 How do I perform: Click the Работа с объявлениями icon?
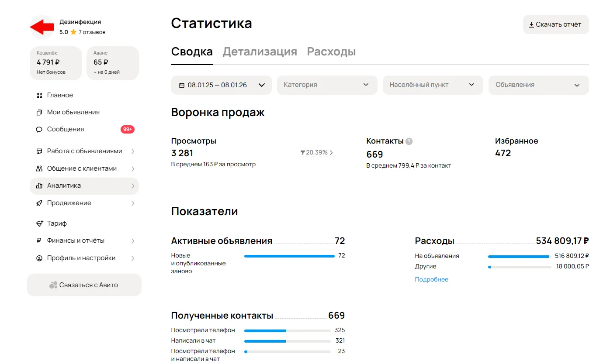pos(39,151)
